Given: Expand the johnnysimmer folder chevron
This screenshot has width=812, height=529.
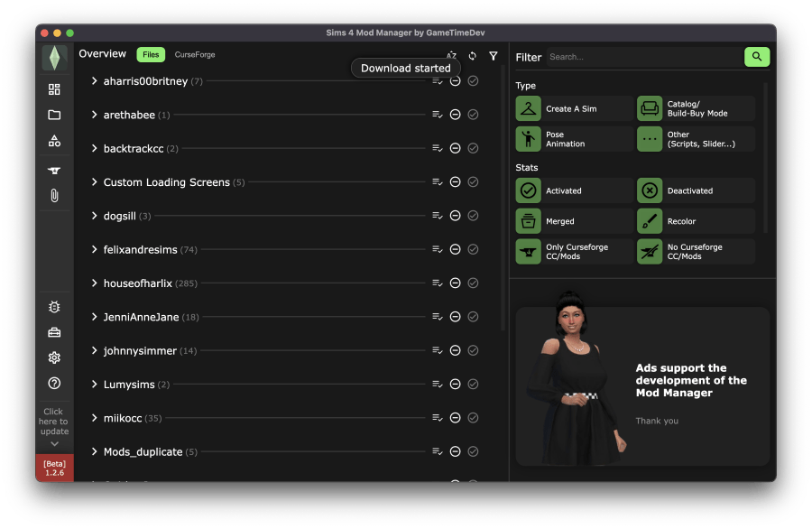Looking at the screenshot, I should tap(94, 350).
